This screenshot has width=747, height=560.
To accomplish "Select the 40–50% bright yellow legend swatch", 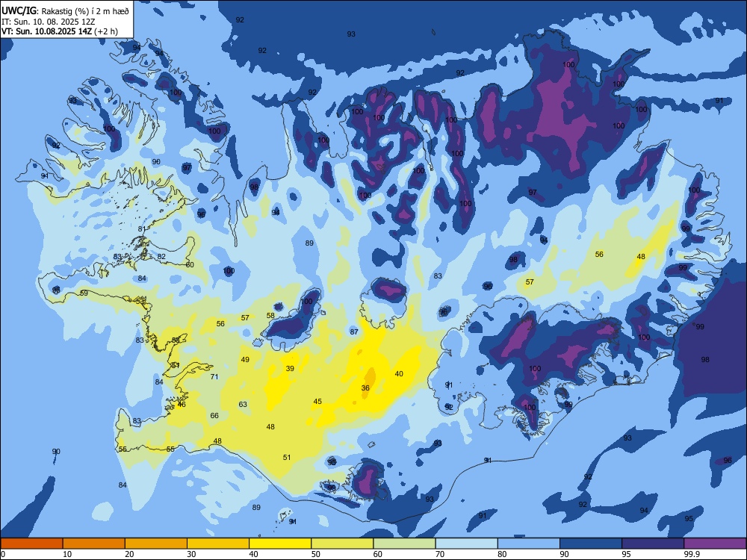I will point(280,544).
